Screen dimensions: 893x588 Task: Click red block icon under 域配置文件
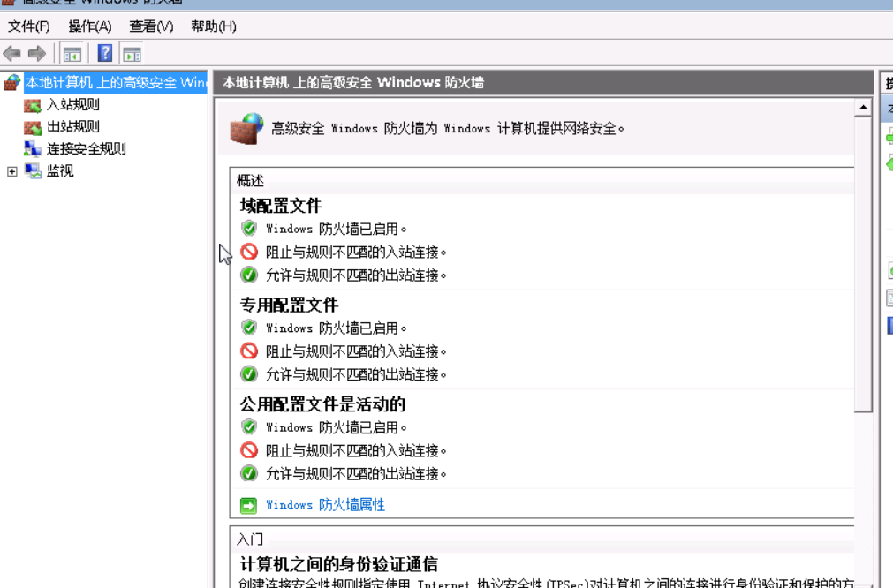pyautogui.click(x=249, y=252)
